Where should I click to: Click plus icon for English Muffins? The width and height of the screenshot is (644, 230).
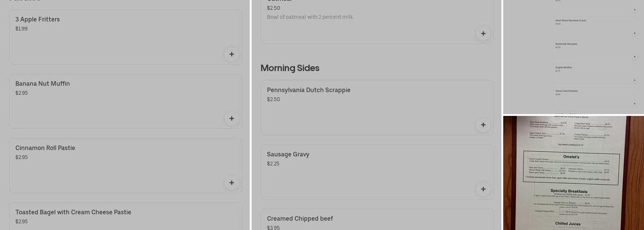(x=634, y=80)
